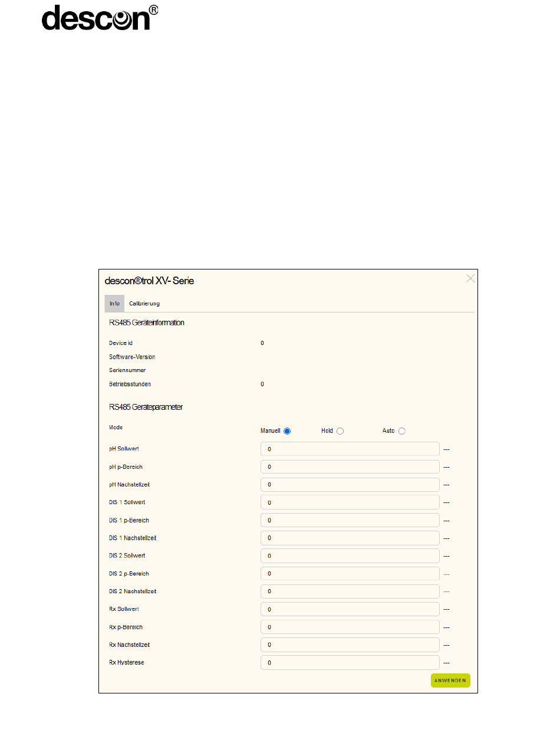Click the Seriennummer label
560x743 pixels.
127,370
